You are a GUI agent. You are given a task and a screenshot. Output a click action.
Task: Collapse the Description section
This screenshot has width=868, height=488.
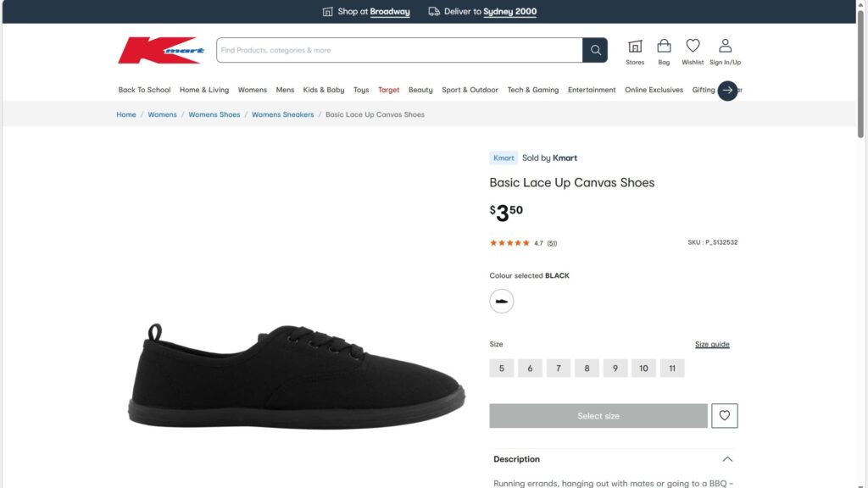727,459
